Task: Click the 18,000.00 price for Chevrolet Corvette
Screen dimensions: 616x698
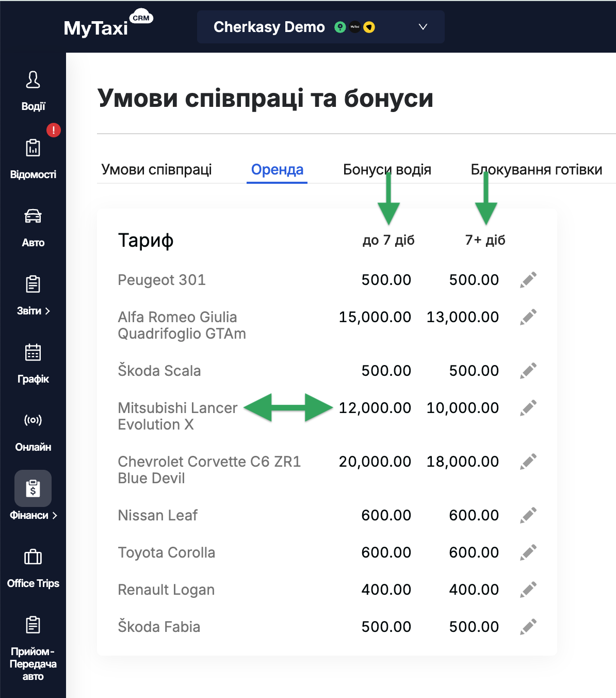Action: point(463,462)
